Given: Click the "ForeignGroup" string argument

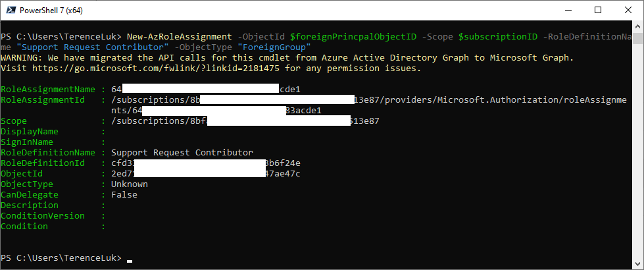Looking at the screenshot, I should 274,47.
